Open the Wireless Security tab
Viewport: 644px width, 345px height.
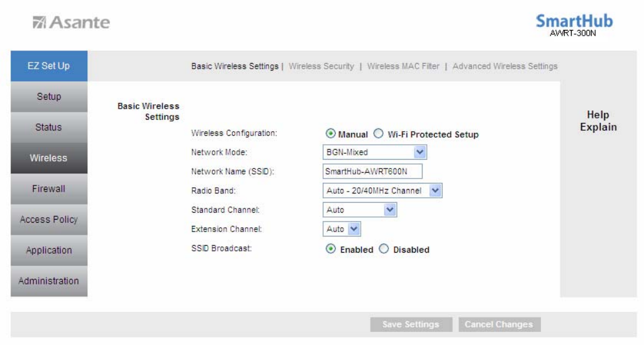321,66
